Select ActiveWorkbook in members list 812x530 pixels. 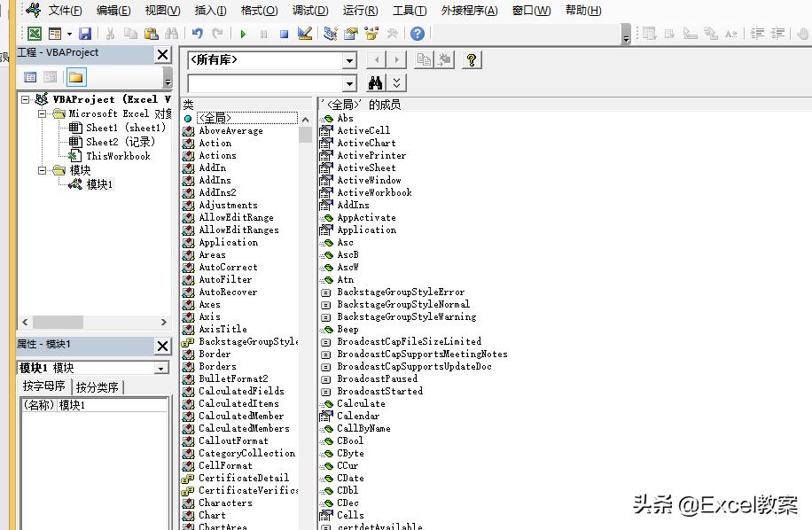click(373, 192)
